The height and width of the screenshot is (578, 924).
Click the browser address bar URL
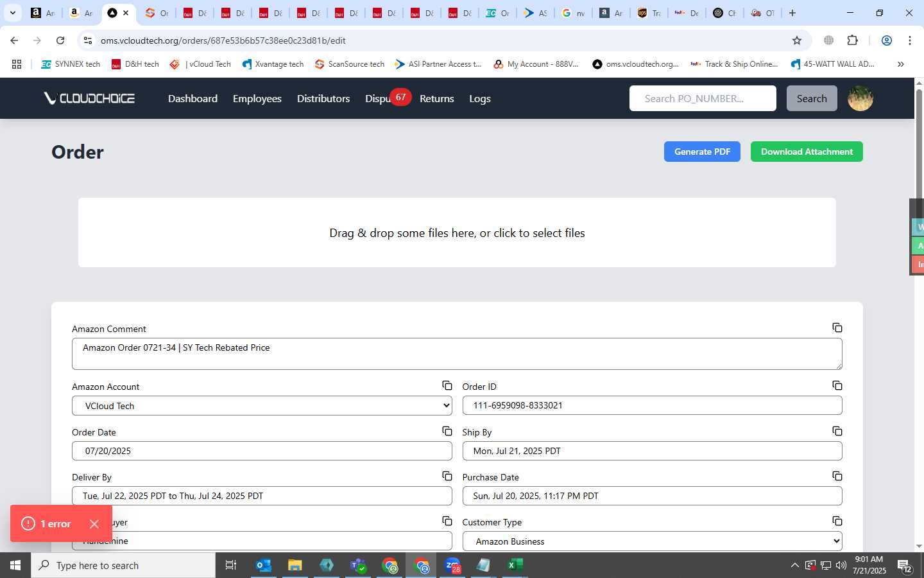coord(223,40)
